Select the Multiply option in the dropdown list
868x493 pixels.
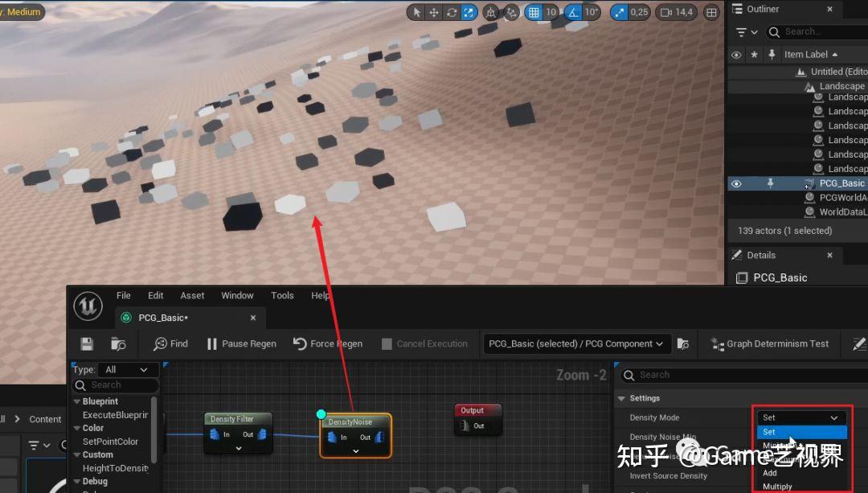(x=777, y=486)
